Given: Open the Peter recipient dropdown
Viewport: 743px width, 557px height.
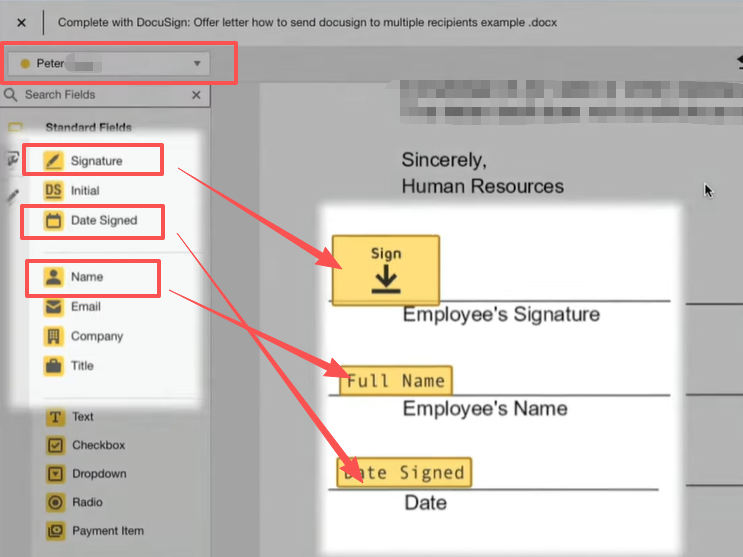Looking at the screenshot, I should (109, 64).
